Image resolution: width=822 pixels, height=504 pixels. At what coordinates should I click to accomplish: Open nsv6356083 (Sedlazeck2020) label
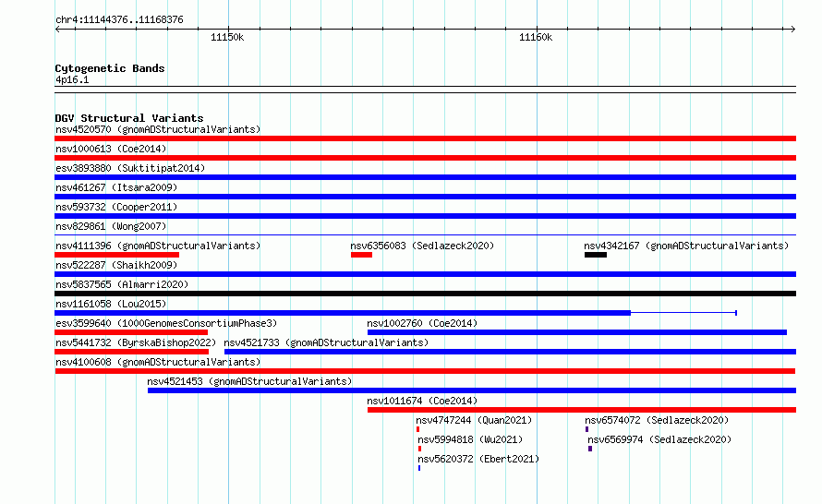[422, 246]
